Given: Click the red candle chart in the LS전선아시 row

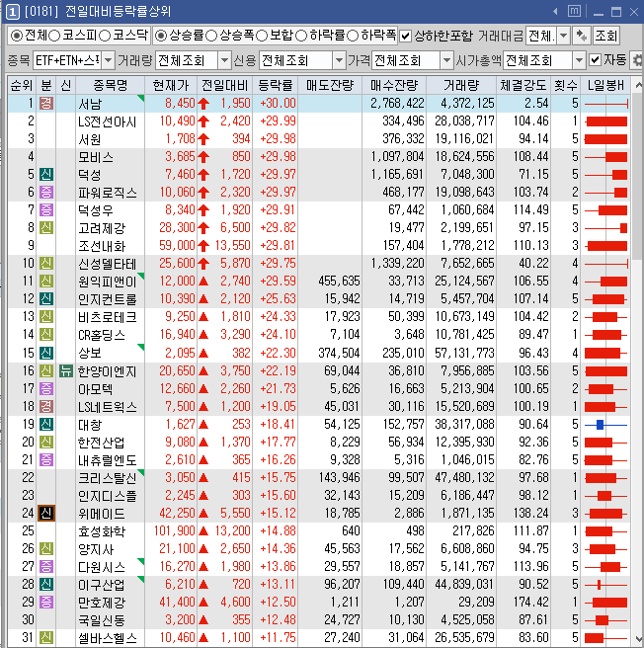Looking at the screenshot, I should click(x=605, y=121).
